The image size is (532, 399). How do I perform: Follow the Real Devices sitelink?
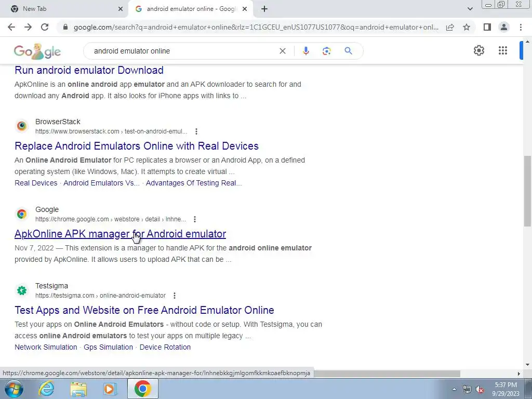click(x=36, y=183)
